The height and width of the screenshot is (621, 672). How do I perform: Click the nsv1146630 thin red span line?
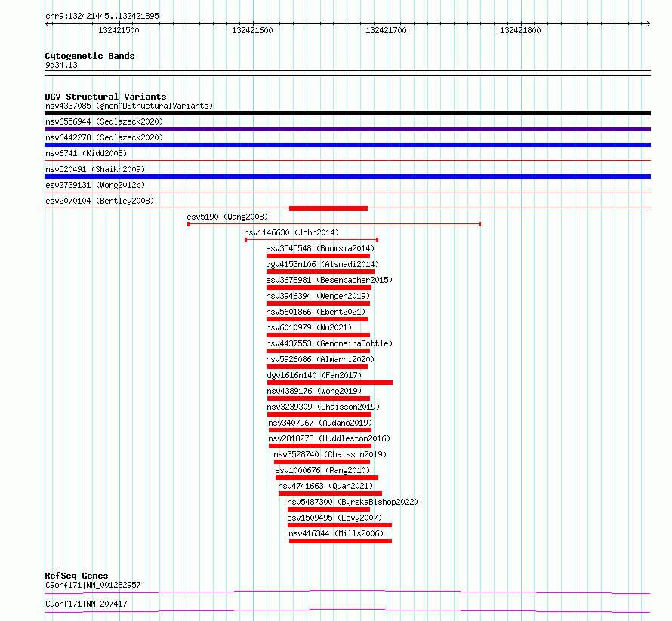pos(311,240)
